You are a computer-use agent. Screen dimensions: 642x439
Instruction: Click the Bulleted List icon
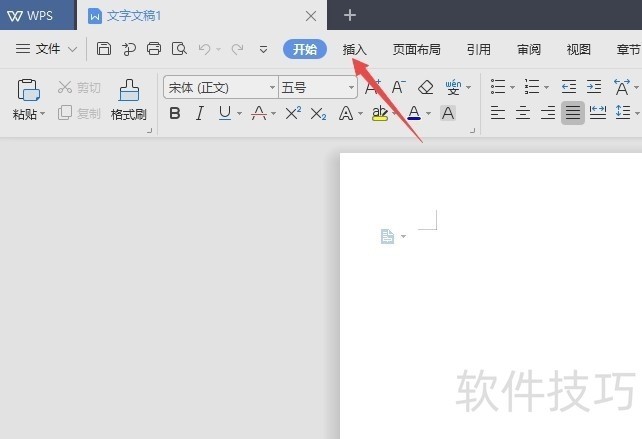pyautogui.click(x=498, y=87)
